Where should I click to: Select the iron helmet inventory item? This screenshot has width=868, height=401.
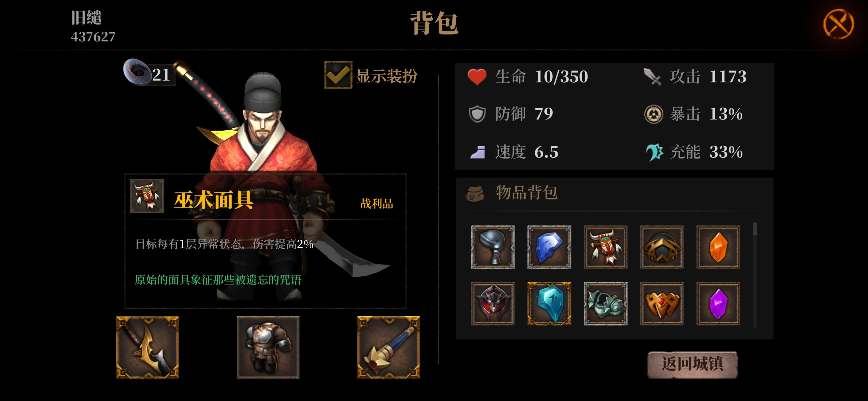pos(493,247)
